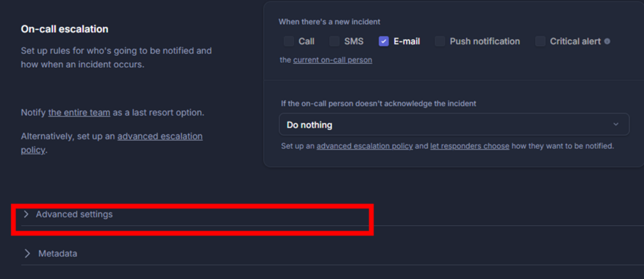Viewport: 644px width, 279px height.
Task: Expand the Metadata section
Action: click(x=58, y=253)
